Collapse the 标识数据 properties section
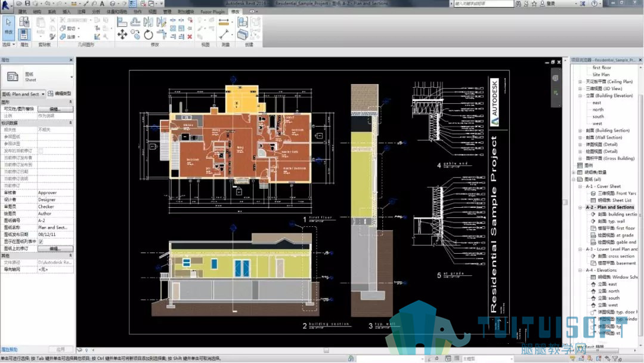The image size is (644, 363). [70, 123]
